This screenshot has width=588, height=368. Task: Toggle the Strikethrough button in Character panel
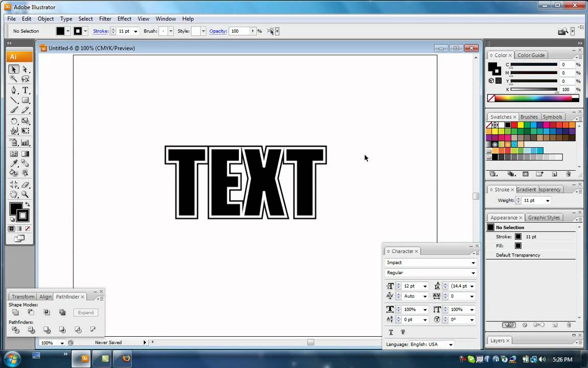403,332
